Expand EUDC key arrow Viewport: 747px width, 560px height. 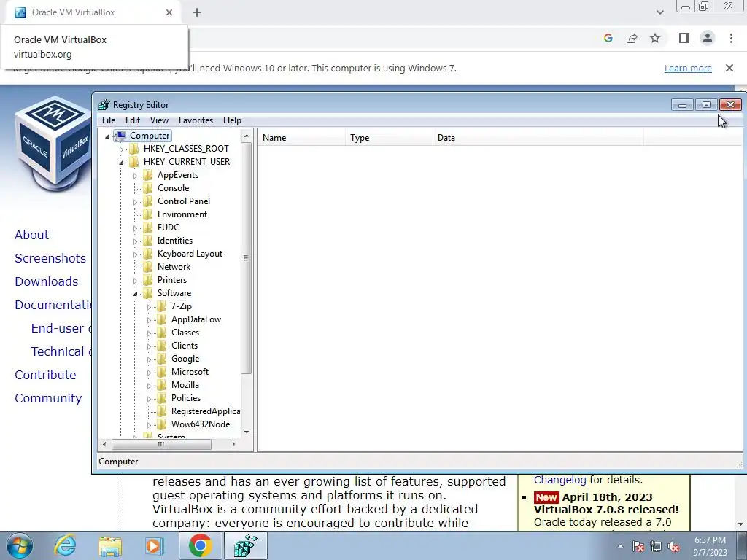[x=135, y=228]
